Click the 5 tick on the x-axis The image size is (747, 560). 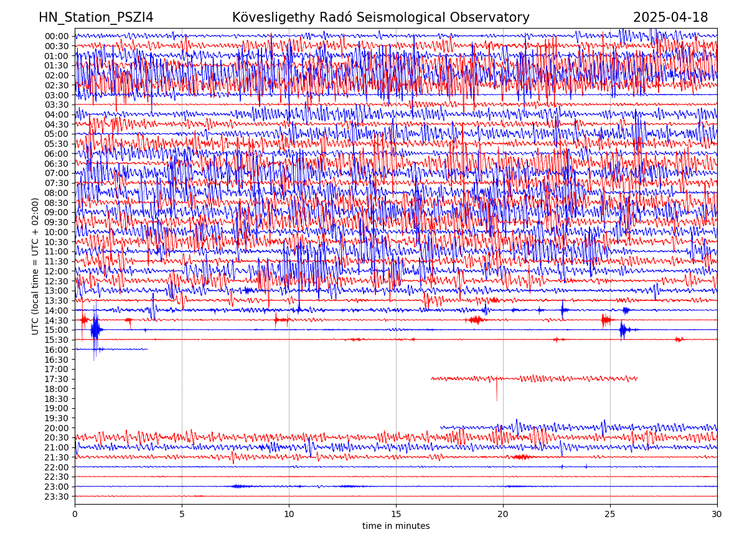[x=182, y=515]
